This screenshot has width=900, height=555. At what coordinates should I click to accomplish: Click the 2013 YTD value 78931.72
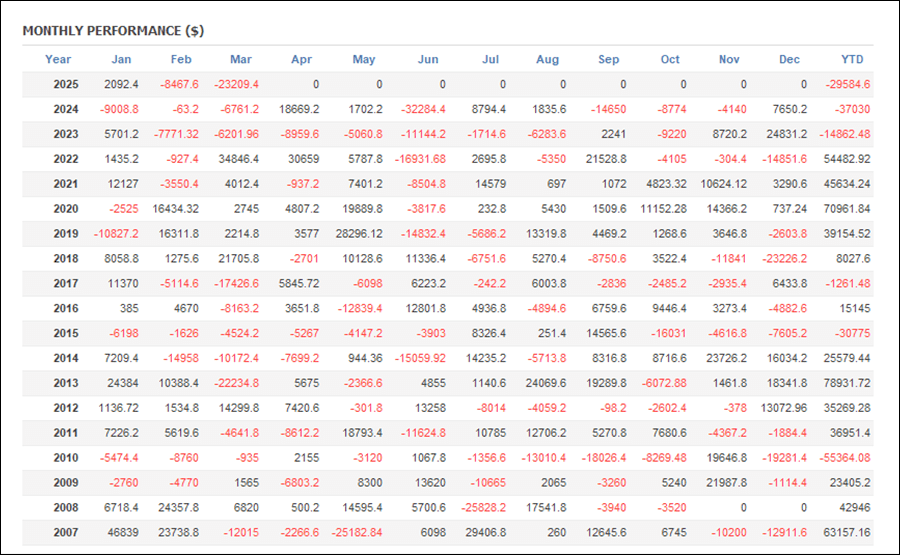(847, 383)
